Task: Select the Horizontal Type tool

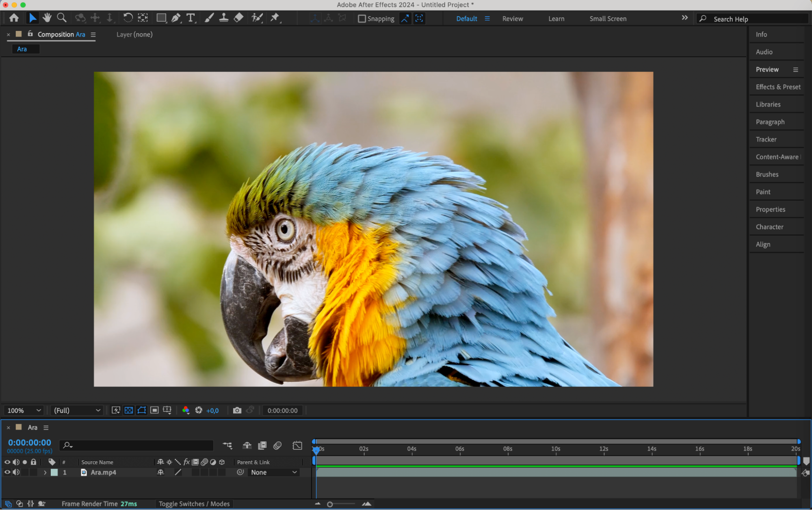Action: [x=190, y=18]
